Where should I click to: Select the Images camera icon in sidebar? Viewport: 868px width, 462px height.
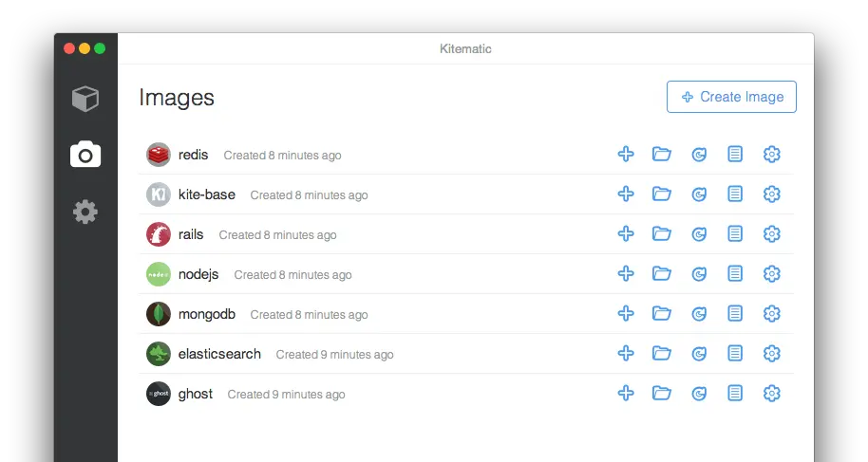pos(85,154)
